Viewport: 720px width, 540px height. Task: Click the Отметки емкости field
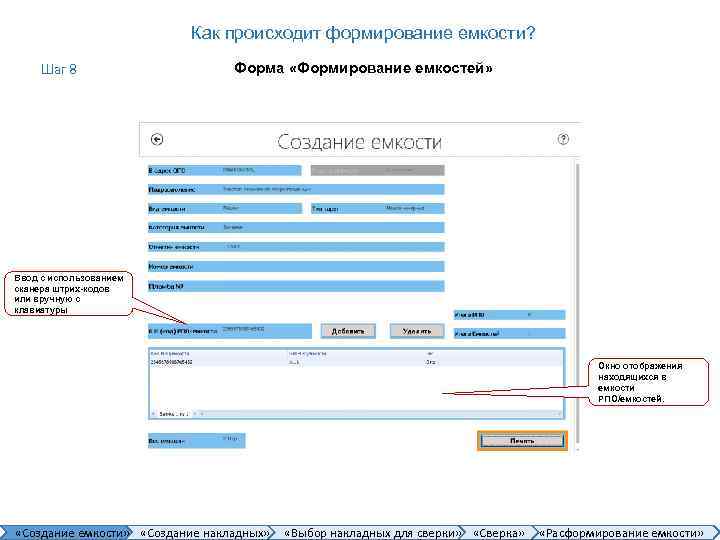coord(296,247)
